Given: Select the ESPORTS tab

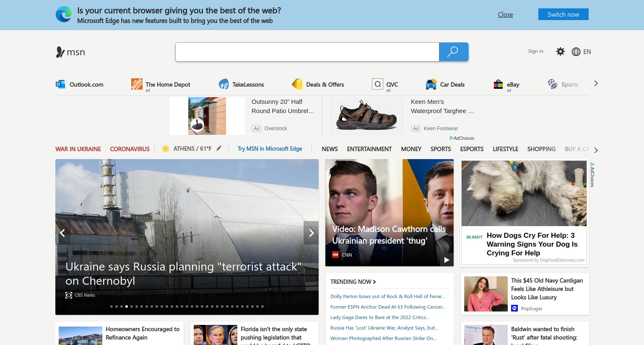Looking at the screenshot, I should point(472,149).
